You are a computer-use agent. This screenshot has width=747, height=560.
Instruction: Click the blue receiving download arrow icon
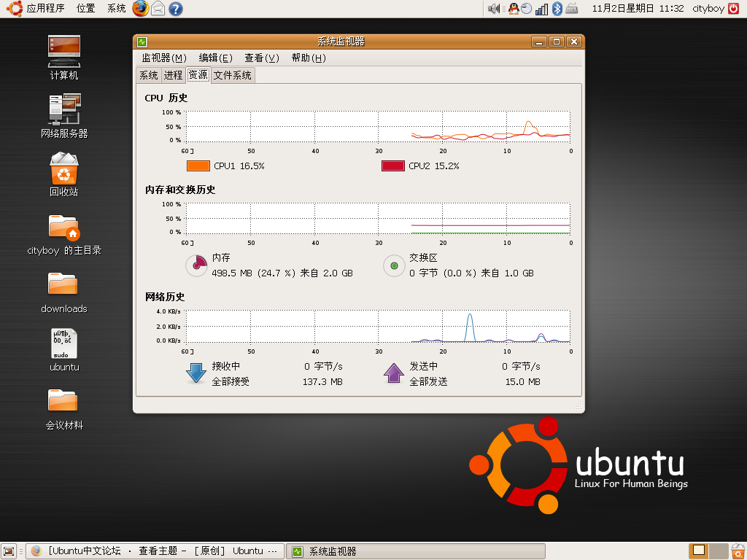click(x=196, y=373)
